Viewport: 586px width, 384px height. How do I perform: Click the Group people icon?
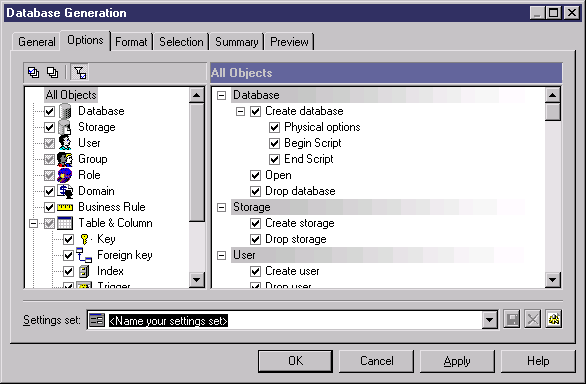(65, 159)
